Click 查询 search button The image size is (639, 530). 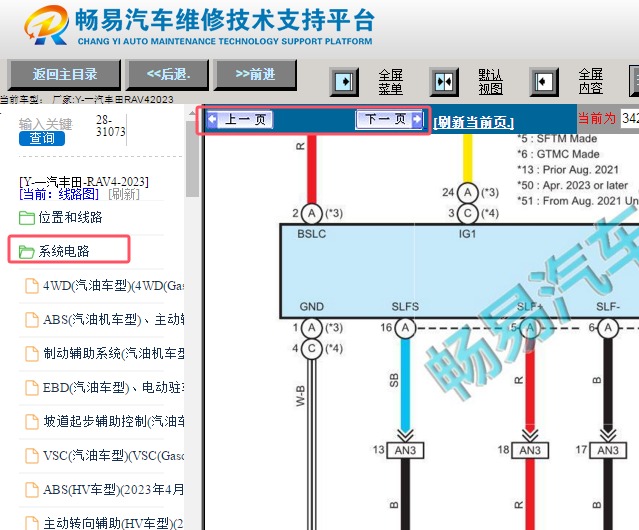pyautogui.click(x=42, y=139)
